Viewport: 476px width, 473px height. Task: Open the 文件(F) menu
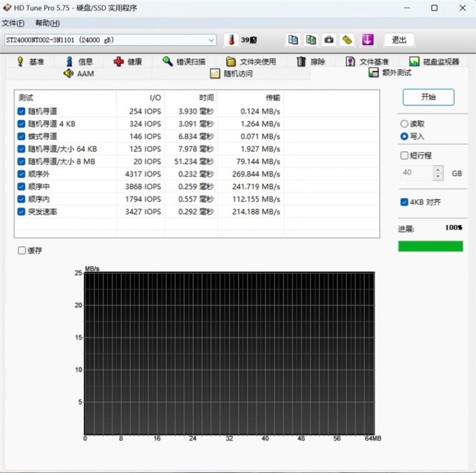point(13,23)
